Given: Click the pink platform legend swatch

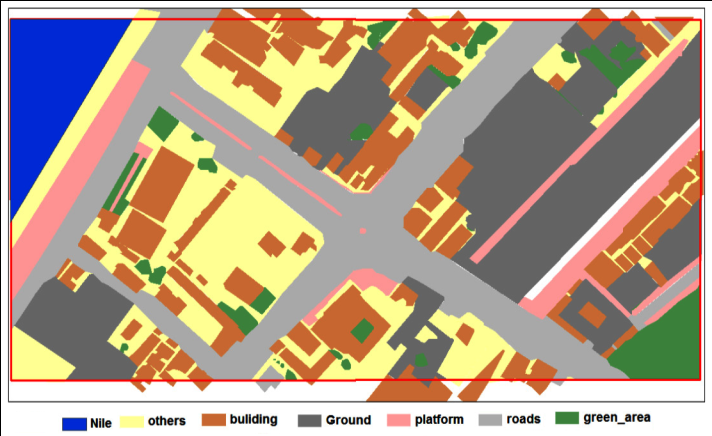Looking at the screenshot, I should click(x=399, y=421).
